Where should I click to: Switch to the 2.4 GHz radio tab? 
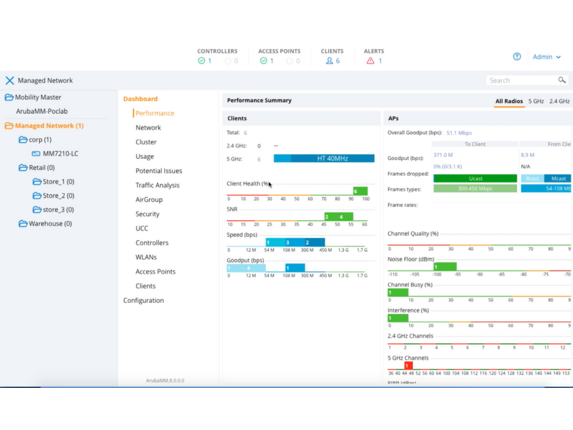coord(559,101)
